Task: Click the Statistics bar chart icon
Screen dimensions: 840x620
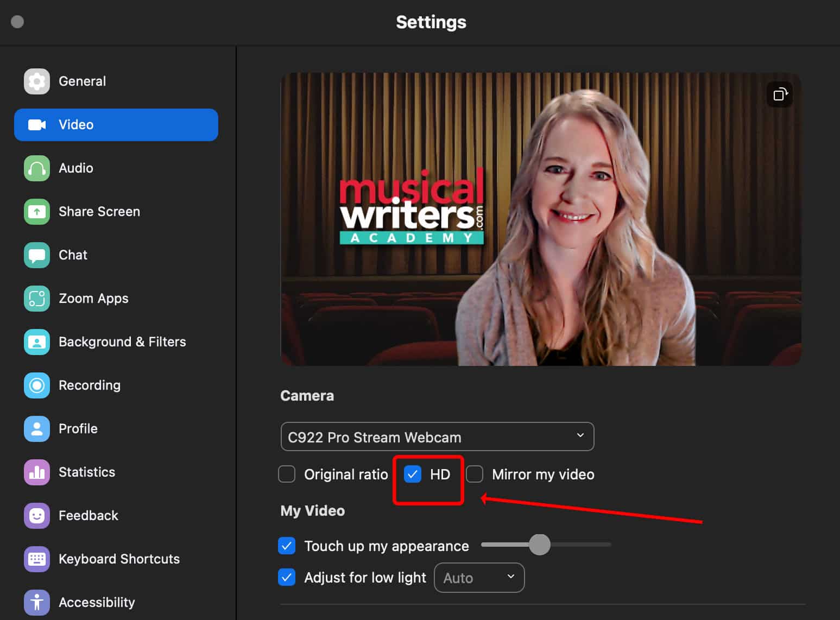Action: 37,472
